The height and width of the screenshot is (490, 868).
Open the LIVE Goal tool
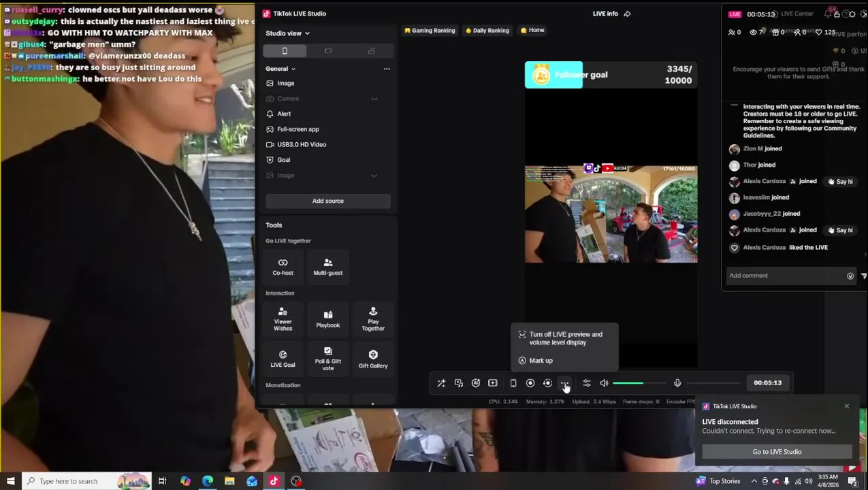(x=283, y=359)
